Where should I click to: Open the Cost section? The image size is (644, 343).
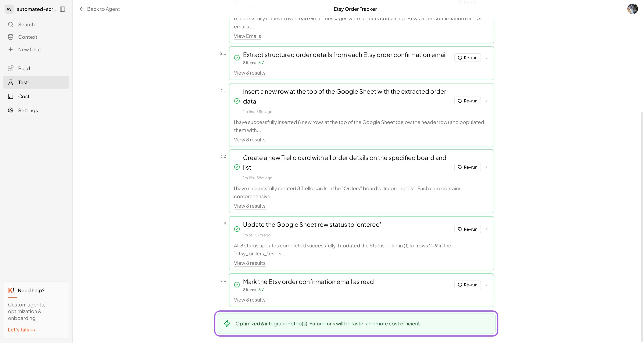pyautogui.click(x=24, y=96)
